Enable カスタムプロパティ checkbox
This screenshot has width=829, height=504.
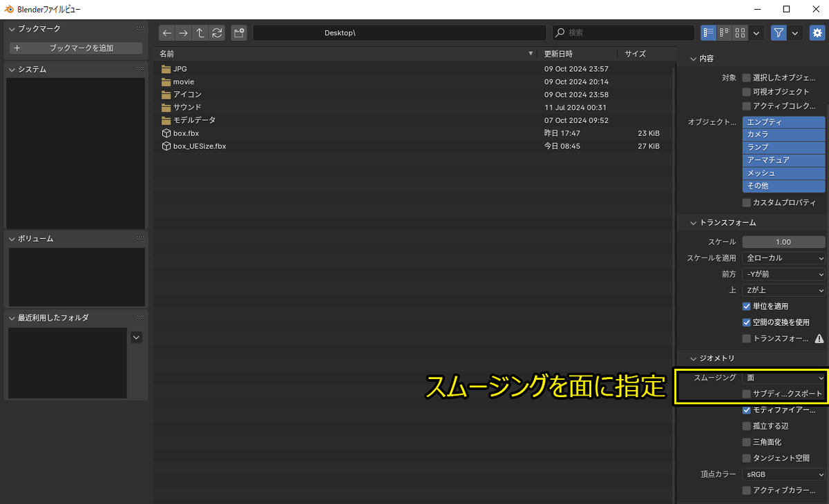(x=746, y=203)
